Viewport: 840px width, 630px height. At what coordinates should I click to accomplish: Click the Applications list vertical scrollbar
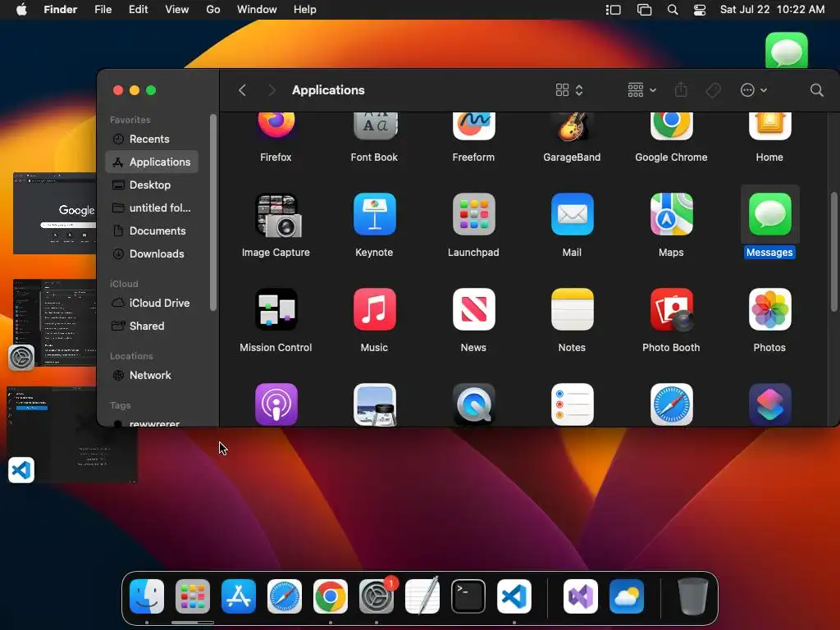pos(834,251)
